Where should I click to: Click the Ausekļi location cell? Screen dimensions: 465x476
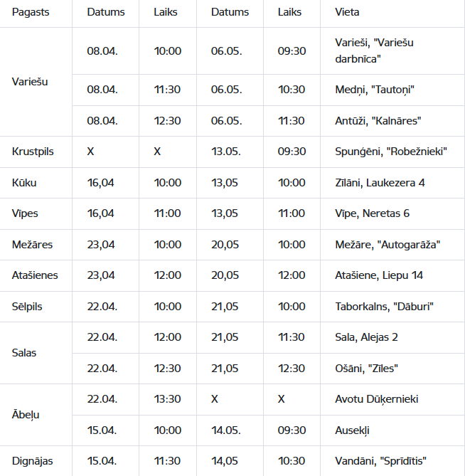click(x=353, y=430)
